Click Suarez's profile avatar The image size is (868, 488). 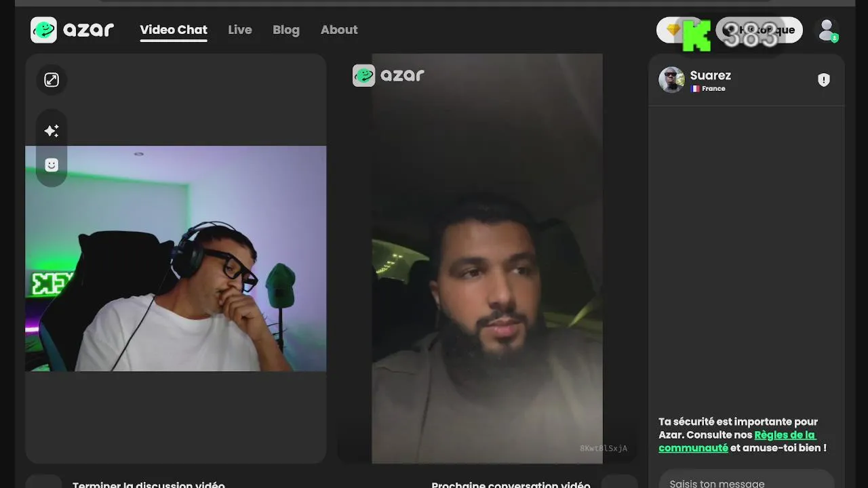coord(671,80)
